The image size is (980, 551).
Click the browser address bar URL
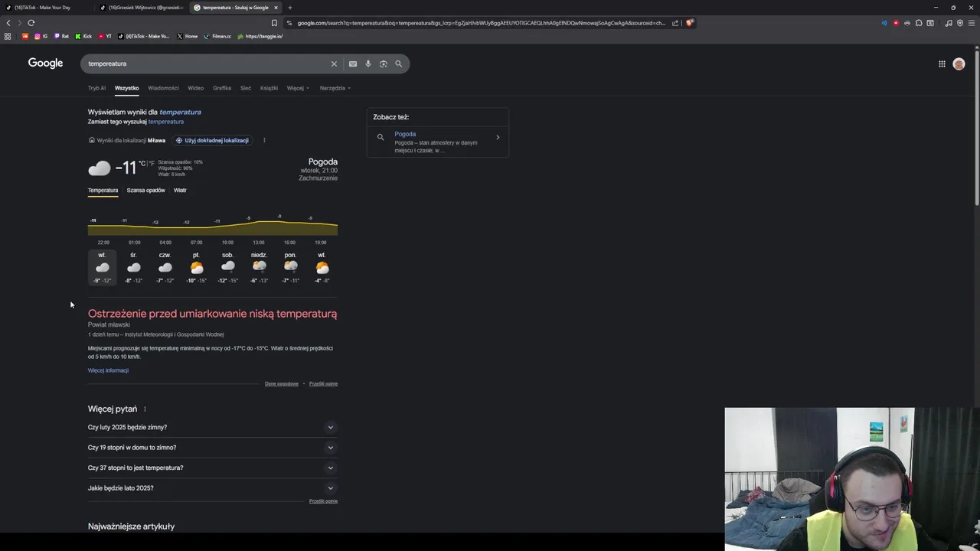[x=481, y=23]
